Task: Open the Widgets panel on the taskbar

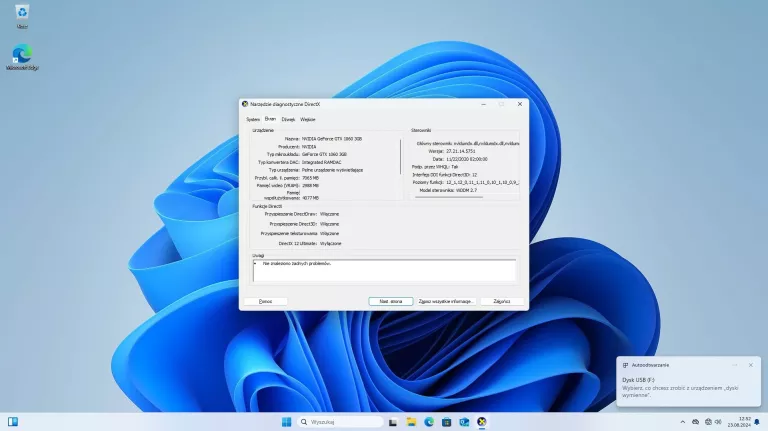Action: (13, 422)
